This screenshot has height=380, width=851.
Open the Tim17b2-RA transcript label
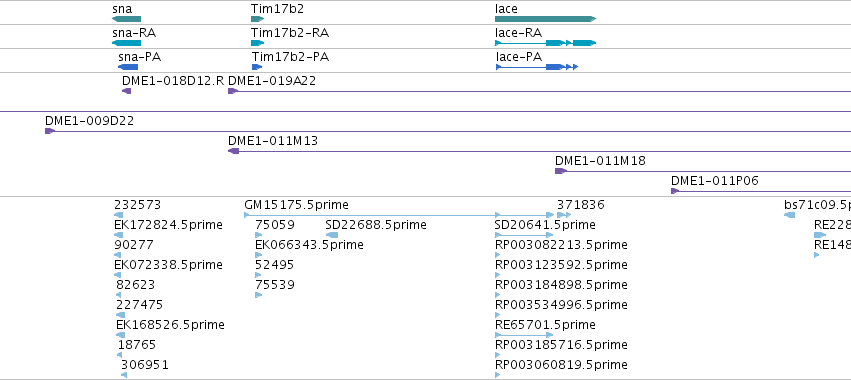point(290,33)
